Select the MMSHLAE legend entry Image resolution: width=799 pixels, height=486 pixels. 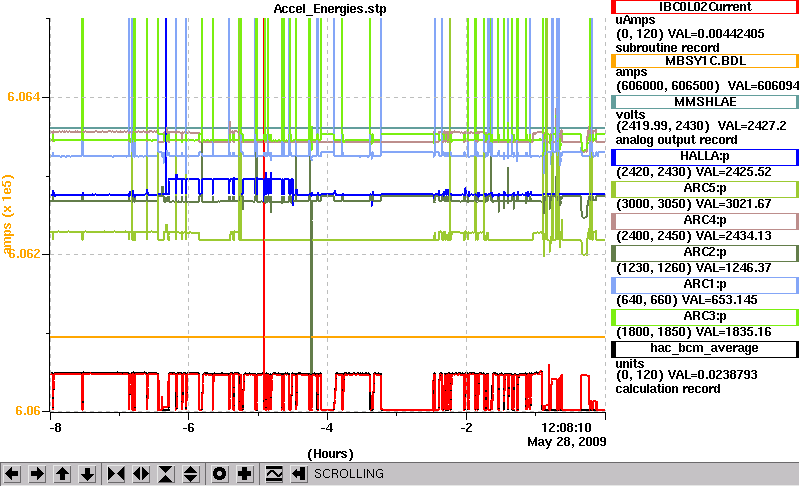pyautogui.click(x=705, y=102)
